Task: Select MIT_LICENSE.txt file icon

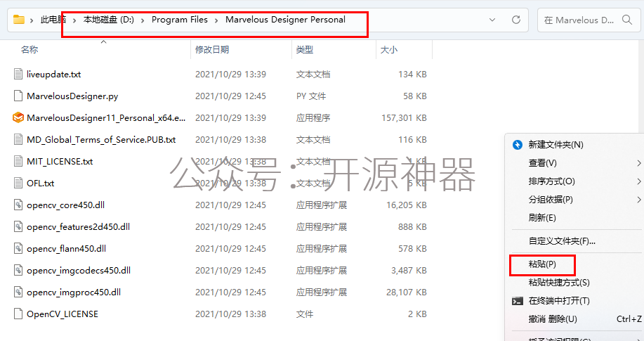Action: tap(18, 161)
